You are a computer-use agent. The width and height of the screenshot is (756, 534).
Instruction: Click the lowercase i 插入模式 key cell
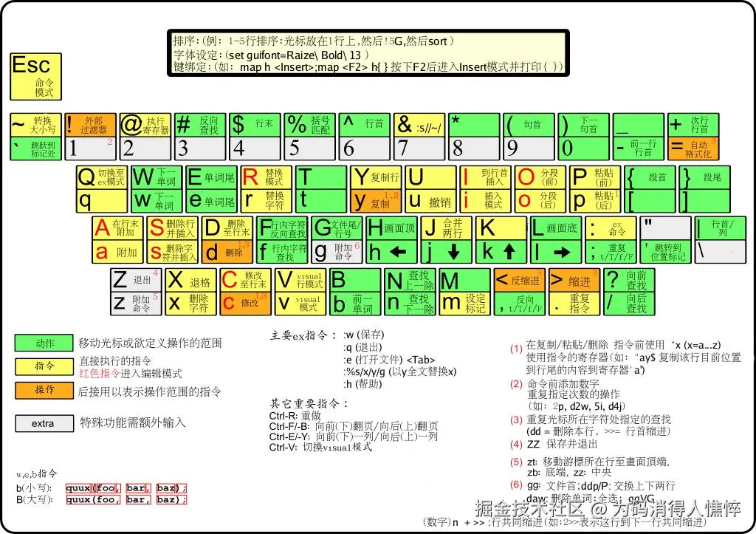[485, 201]
